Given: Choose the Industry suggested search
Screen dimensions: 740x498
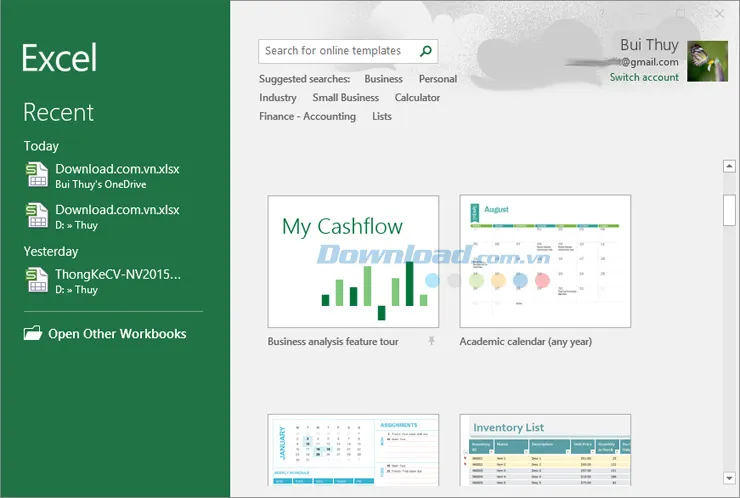Looking at the screenshot, I should click(278, 98).
